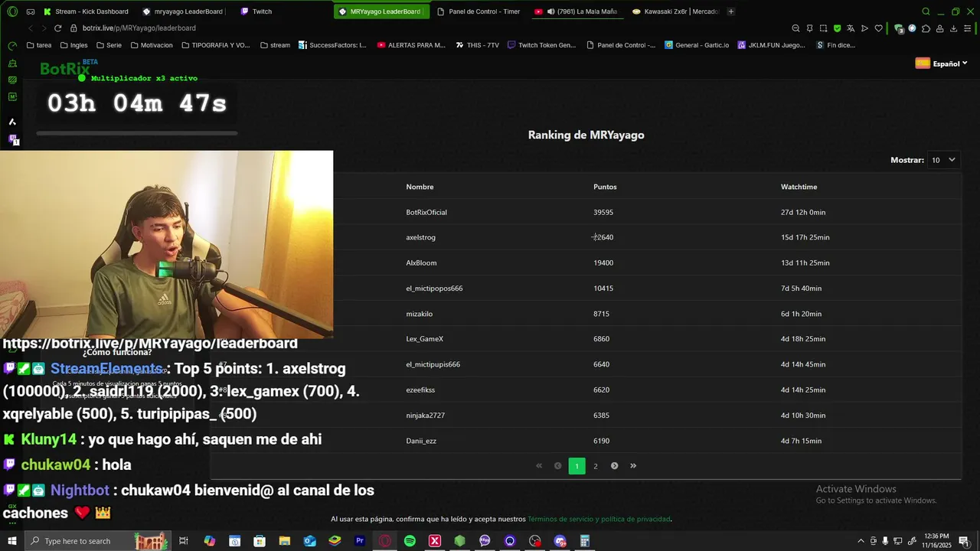
Task: Click el_mictipopos666 name cell
Action: (x=434, y=289)
